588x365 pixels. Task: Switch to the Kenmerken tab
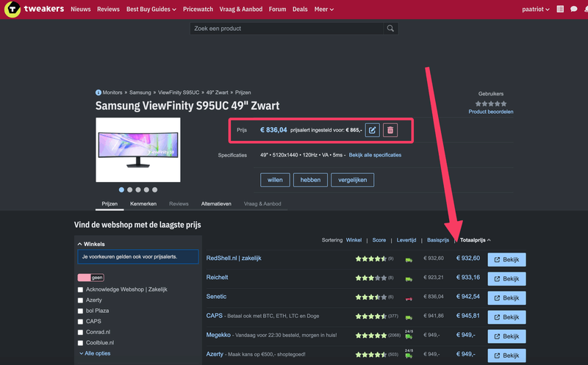(143, 204)
